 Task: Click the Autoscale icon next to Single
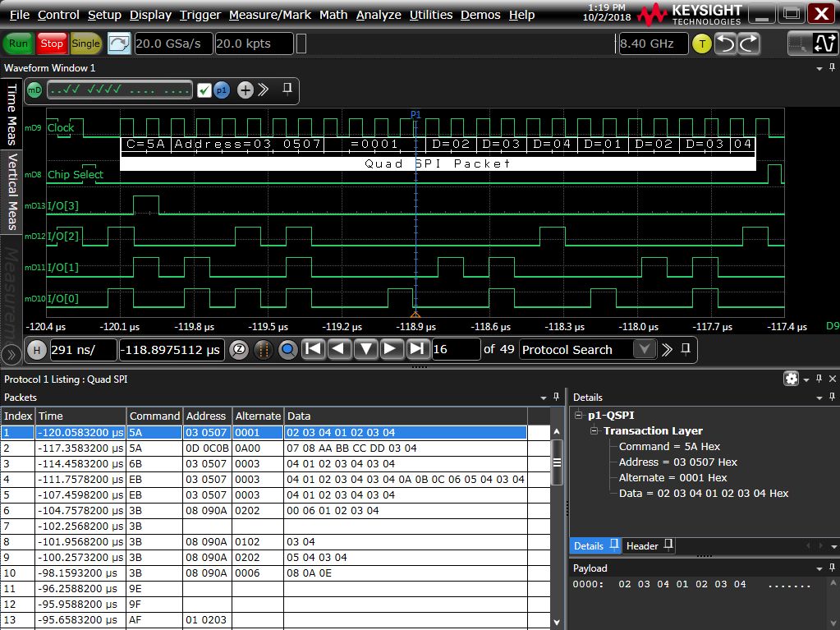pos(119,44)
